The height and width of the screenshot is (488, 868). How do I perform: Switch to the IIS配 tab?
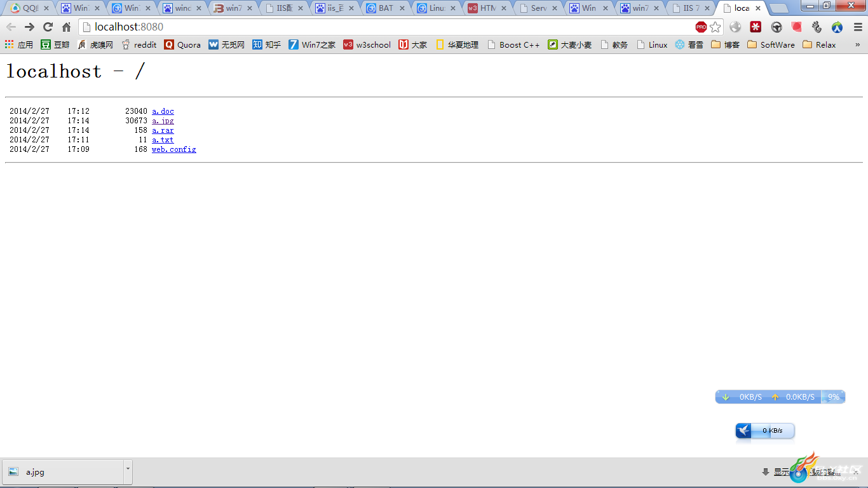tap(284, 8)
